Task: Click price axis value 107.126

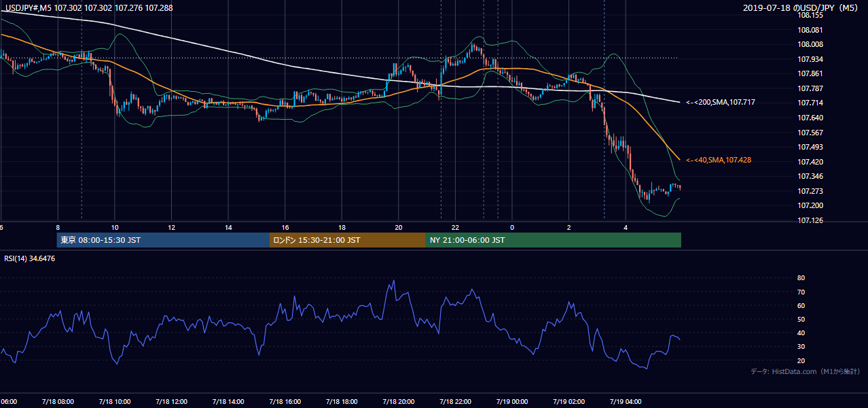Action: click(810, 220)
